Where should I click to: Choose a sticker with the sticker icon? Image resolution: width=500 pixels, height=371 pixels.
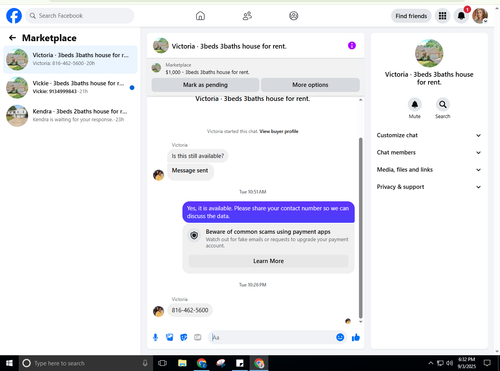click(184, 337)
